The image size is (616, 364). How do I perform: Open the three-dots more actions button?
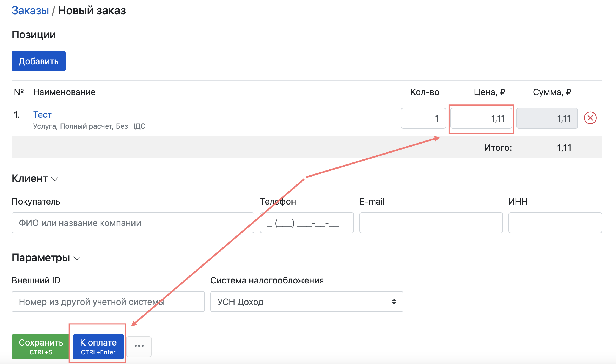[139, 346]
